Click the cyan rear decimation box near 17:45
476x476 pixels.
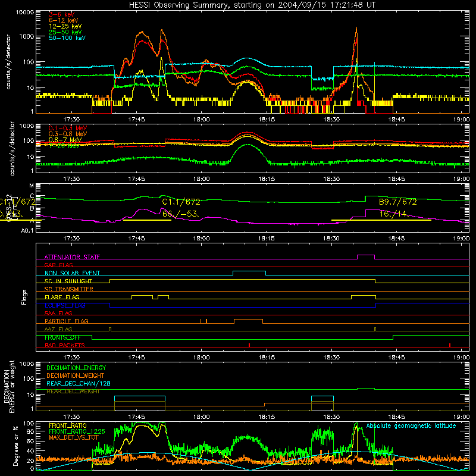click(x=140, y=396)
